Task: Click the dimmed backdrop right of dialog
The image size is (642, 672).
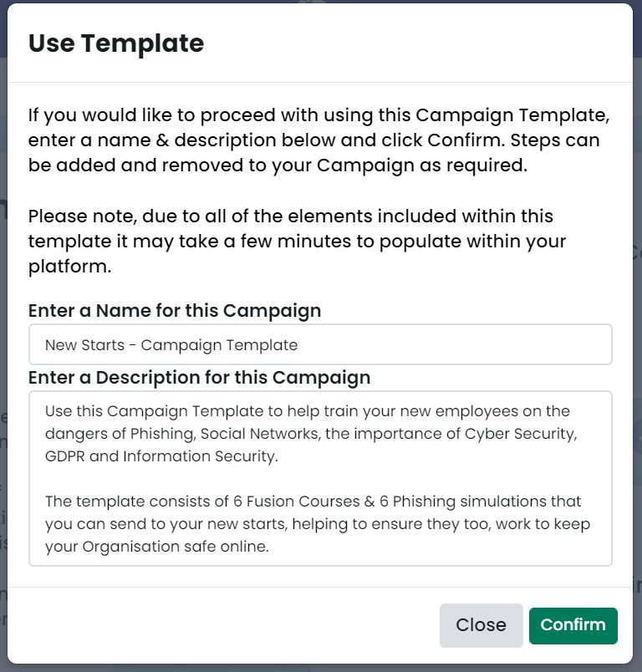Action: (x=637, y=343)
